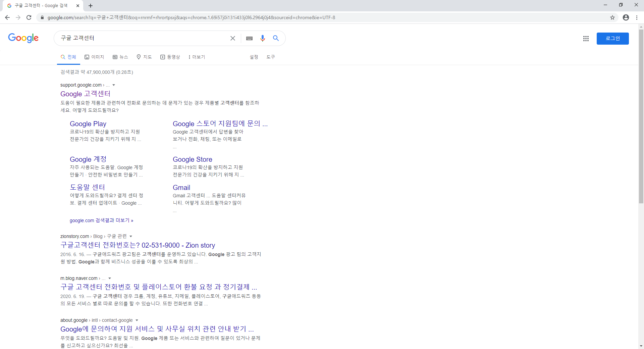Open the naver blog 환불 요청 result
Viewport: 644px width, 349px height.
click(x=159, y=287)
